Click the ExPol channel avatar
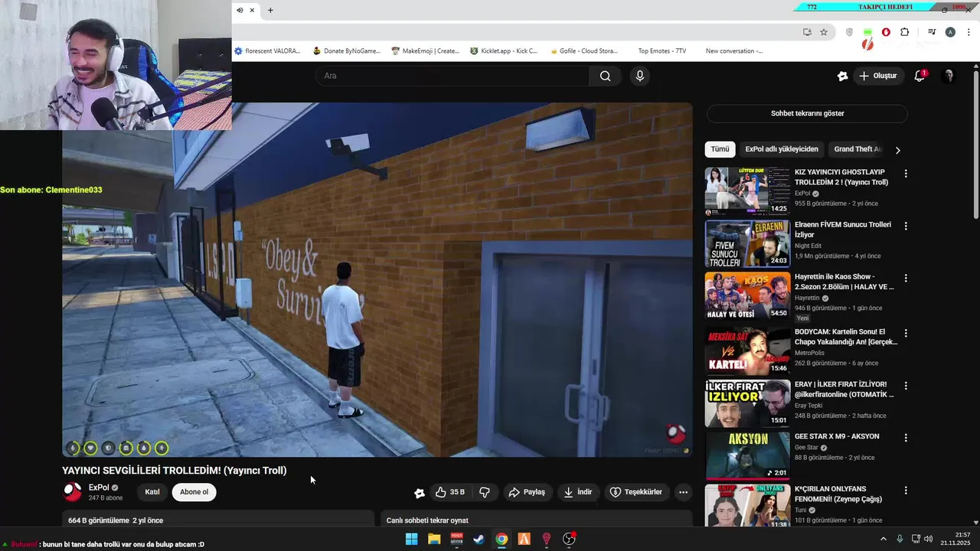Viewport: 980px width, 551px height. point(72,492)
